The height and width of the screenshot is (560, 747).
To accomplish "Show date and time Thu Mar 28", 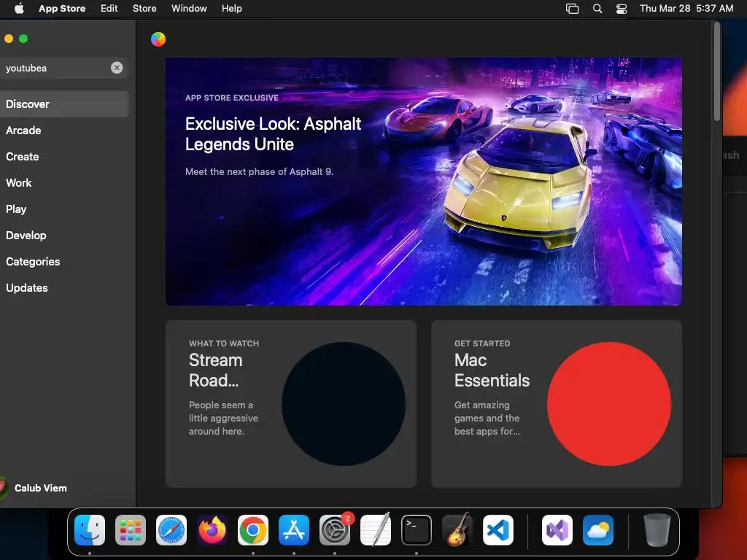I will click(686, 9).
